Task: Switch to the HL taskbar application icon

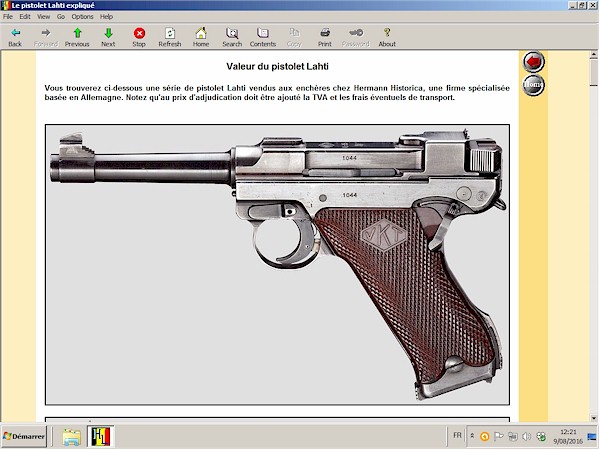Action: coord(101,437)
